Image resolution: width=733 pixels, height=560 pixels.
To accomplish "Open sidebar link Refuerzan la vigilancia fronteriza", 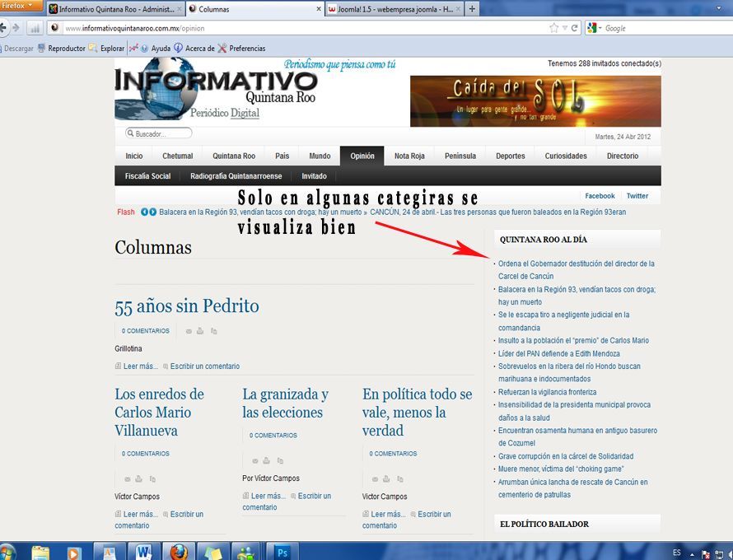I will tap(547, 392).
